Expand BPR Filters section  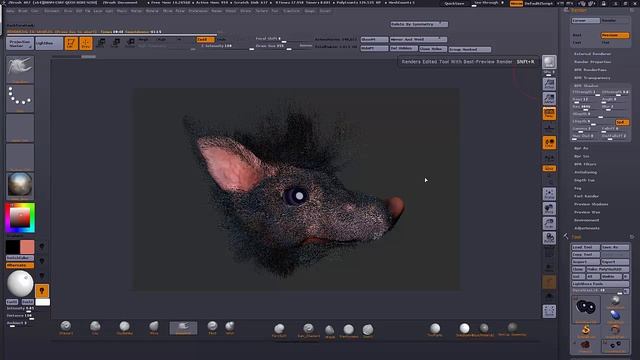tap(585, 164)
